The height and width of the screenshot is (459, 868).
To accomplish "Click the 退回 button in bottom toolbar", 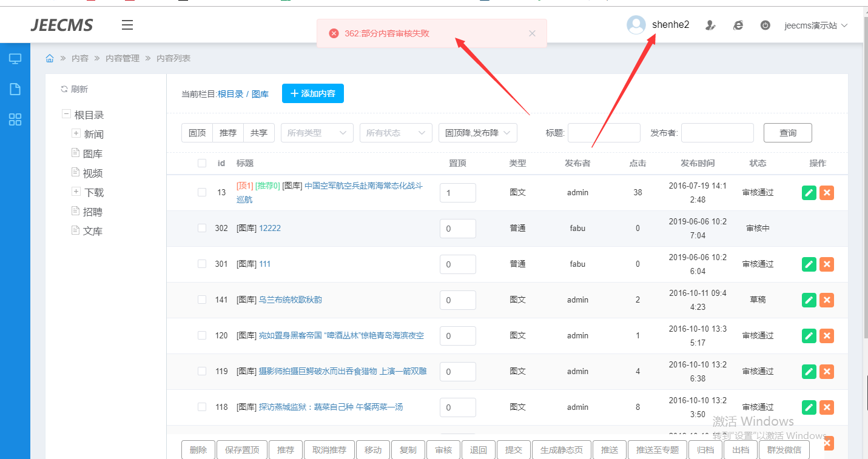I will [x=479, y=450].
